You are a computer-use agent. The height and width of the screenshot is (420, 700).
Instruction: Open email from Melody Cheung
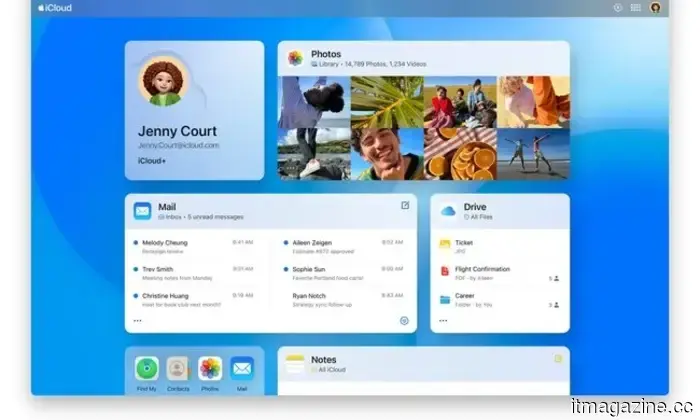[193, 247]
